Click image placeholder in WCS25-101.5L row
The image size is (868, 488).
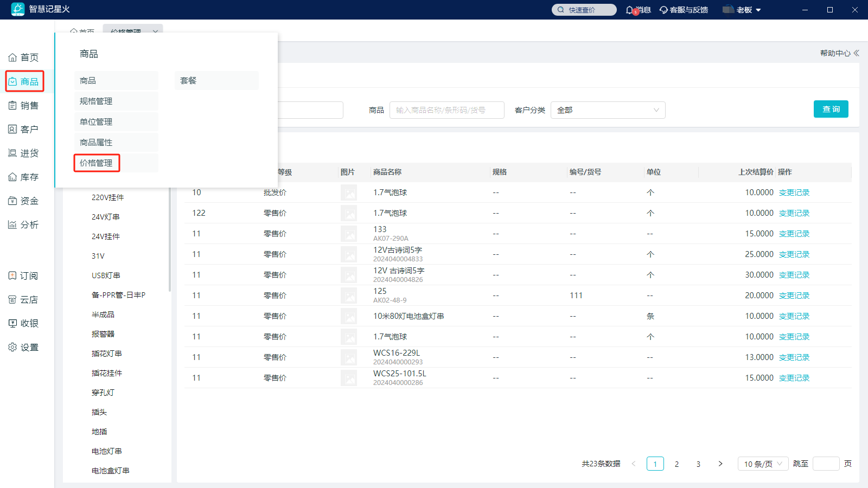tap(349, 378)
